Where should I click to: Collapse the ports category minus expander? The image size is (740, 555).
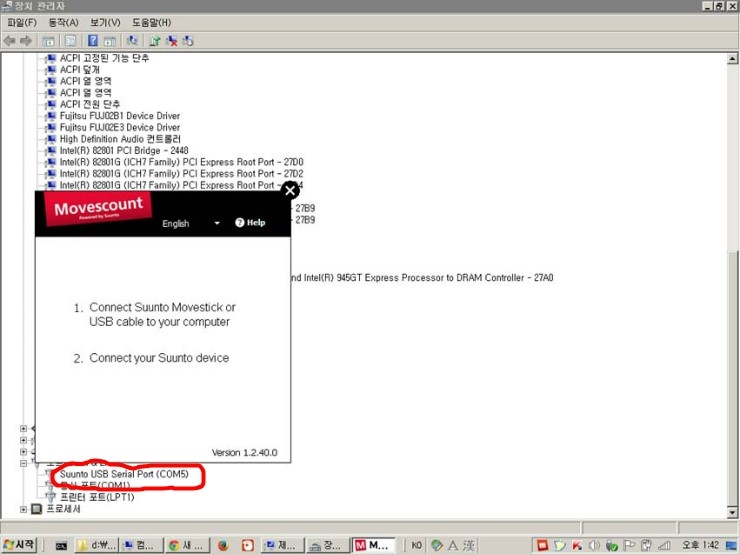coord(23,463)
